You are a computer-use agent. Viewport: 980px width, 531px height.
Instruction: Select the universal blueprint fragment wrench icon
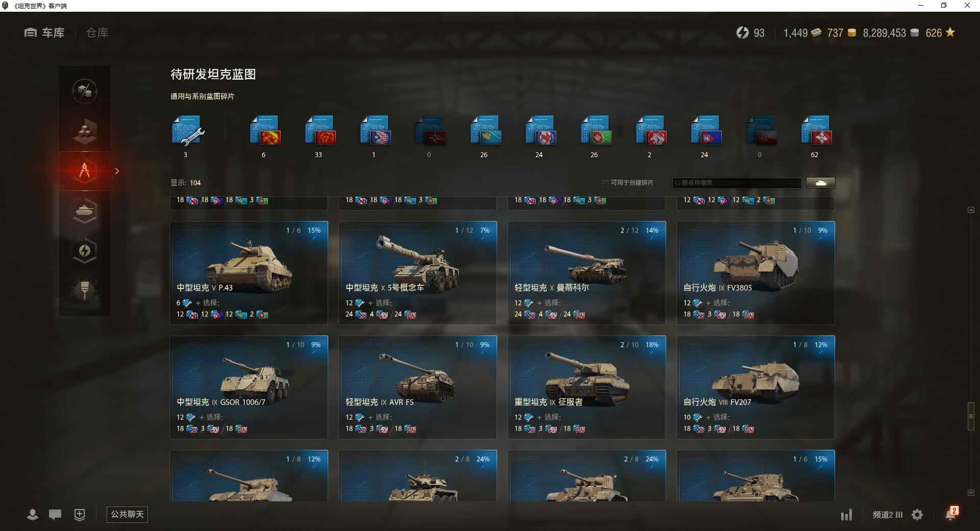coord(188,131)
